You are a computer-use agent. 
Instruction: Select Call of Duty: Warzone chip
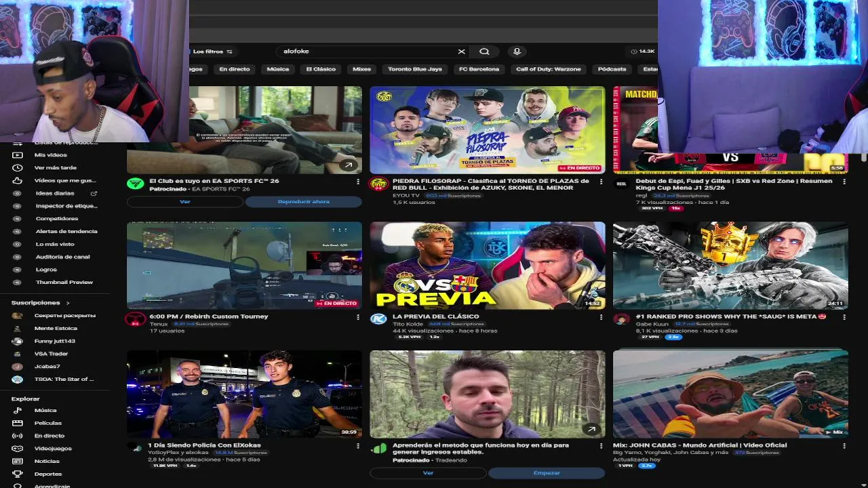(549, 69)
